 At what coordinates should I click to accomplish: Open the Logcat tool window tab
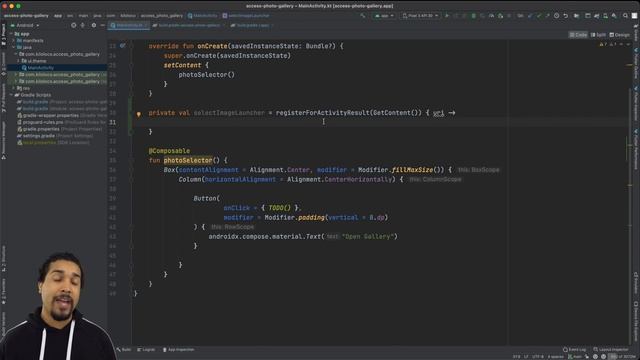pyautogui.click(x=146, y=350)
